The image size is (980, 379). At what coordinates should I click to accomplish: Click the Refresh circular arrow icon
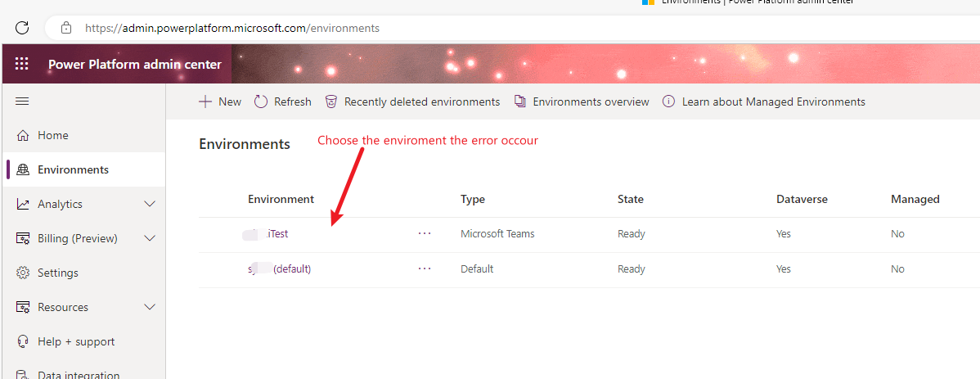(x=261, y=102)
